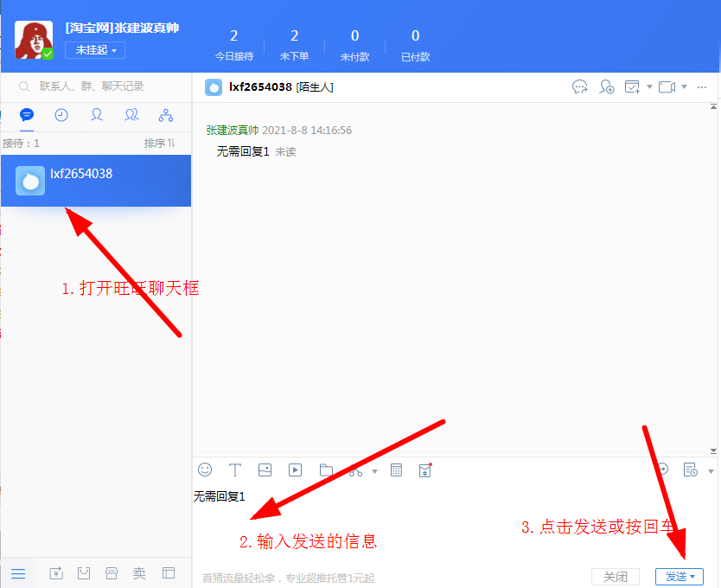The width and height of the screenshot is (721, 588).
Task: Click the contacts search field
Action: (96, 86)
